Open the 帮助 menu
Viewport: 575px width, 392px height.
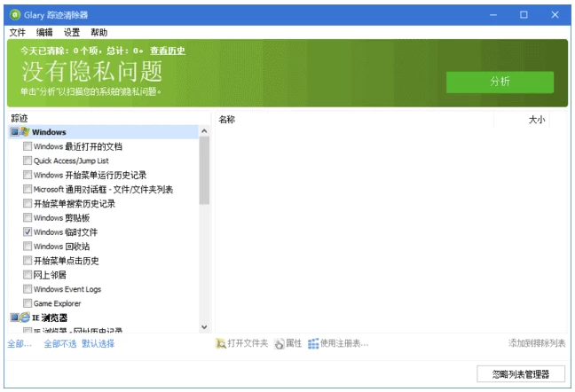(98, 32)
